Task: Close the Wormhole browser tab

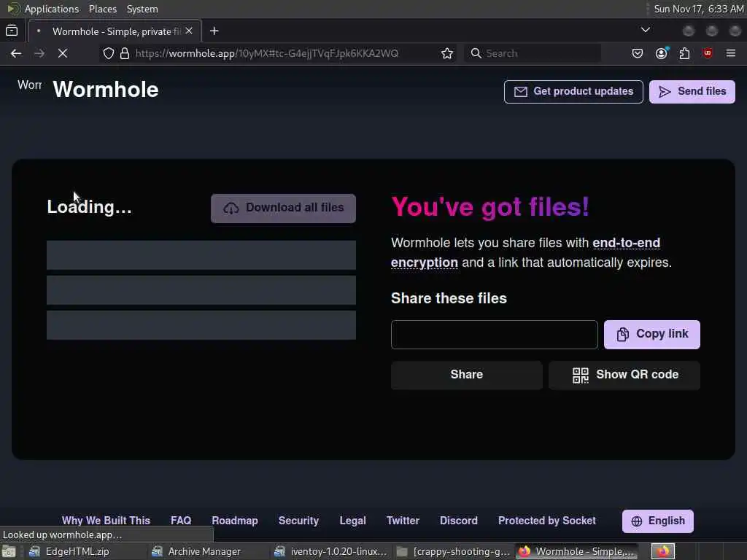Action: (189, 31)
